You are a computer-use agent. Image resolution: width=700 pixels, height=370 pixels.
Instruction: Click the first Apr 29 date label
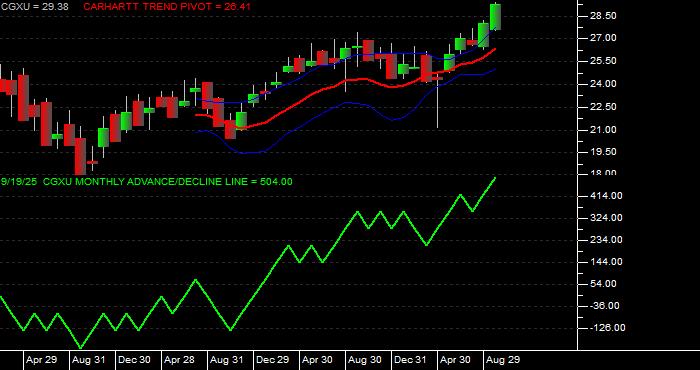(42, 360)
